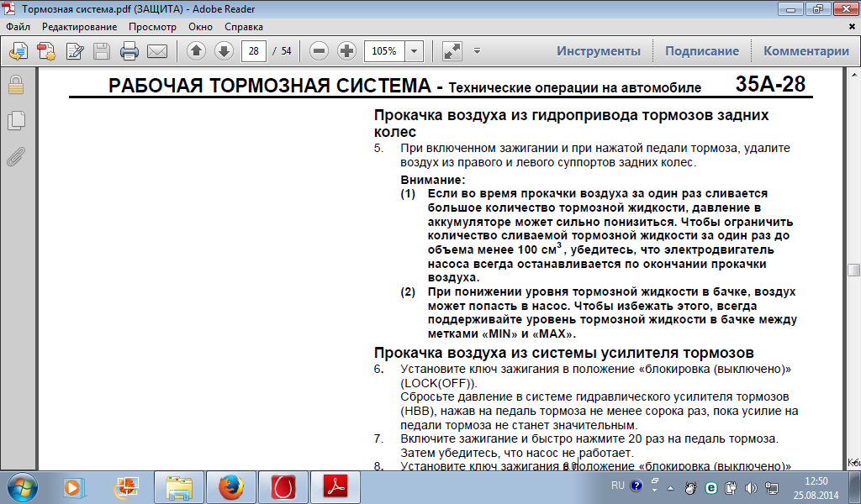Click the Print document icon

click(129, 51)
